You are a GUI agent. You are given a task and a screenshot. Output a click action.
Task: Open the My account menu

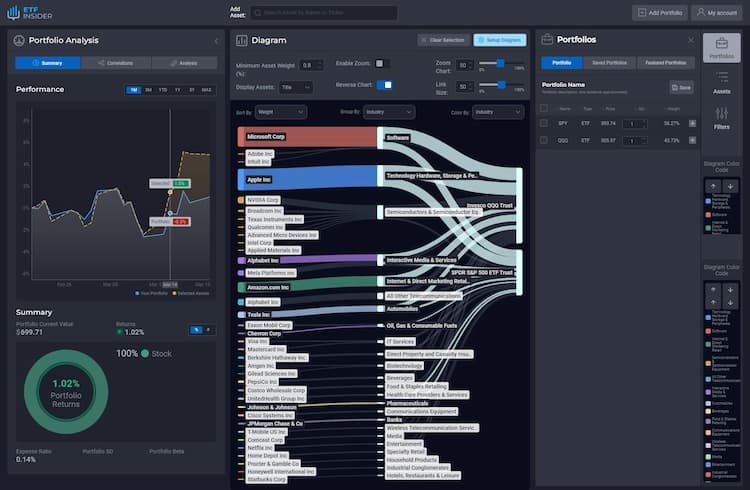click(x=716, y=13)
